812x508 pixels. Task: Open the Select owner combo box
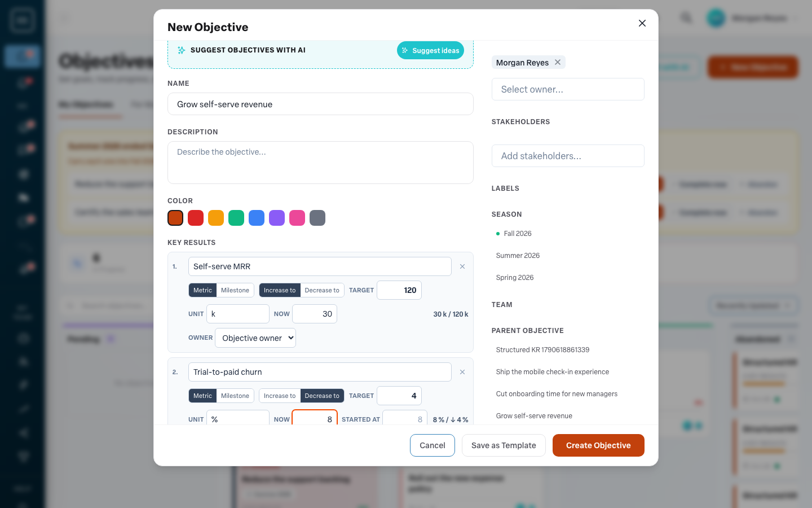coord(568,89)
